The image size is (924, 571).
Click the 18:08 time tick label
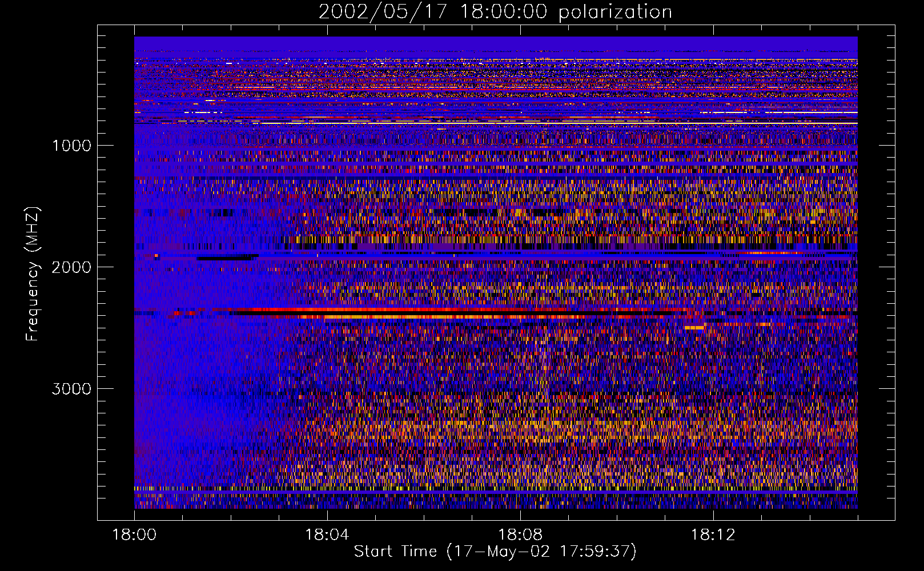(520, 535)
